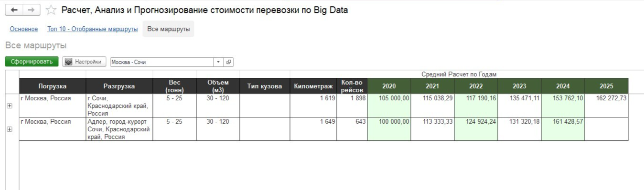644x190 pixels.
Task: Click the green Сформировать button
Action: (x=32, y=62)
